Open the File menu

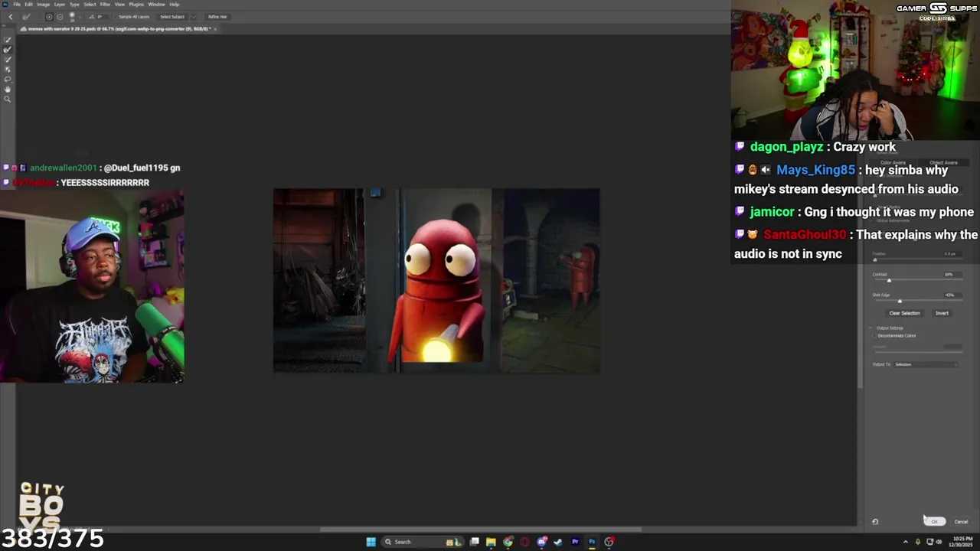click(x=17, y=4)
